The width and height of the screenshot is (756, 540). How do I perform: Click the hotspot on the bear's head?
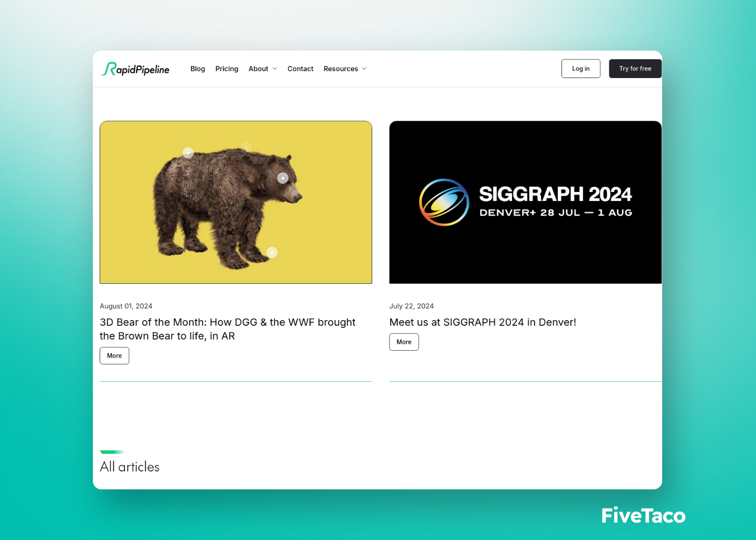(283, 178)
